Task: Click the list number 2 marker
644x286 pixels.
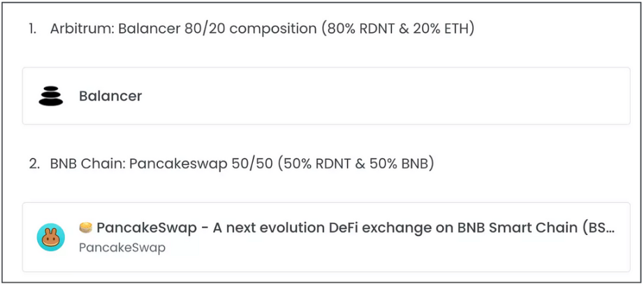Action: point(34,164)
